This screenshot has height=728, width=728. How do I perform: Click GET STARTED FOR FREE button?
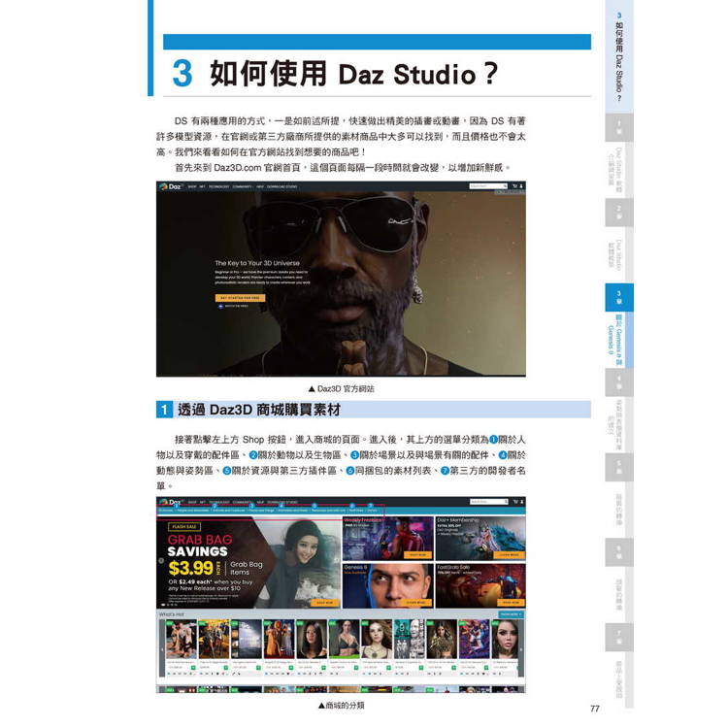tap(240, 298)
